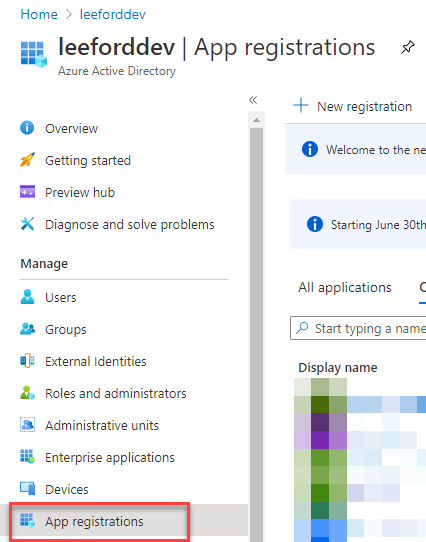Sort by Display name column header
Screen dimensions: 426x542
click(x=337, y=367)
